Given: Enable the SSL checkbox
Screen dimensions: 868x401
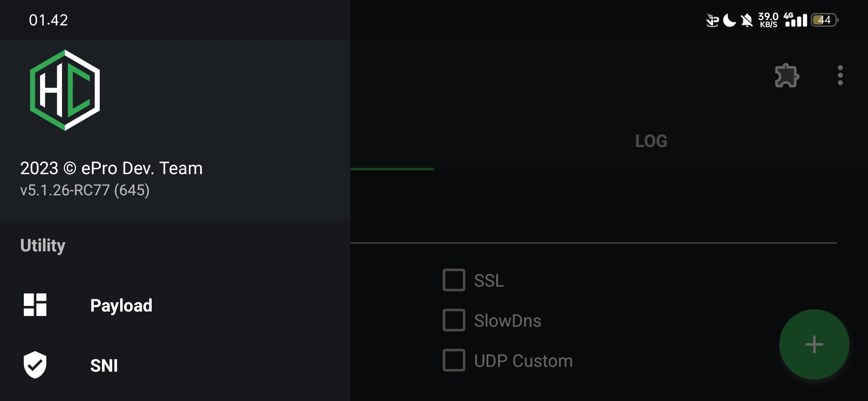Looking at the screenshot, I should click(x=454, y=280).
